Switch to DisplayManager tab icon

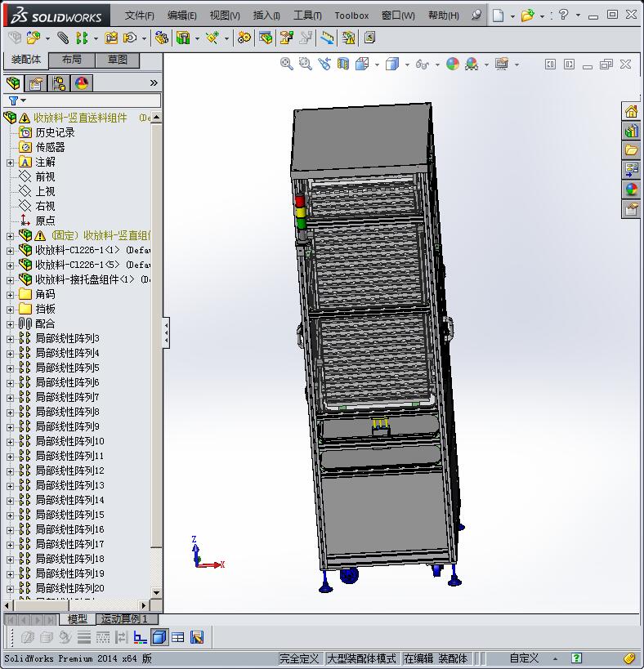[x=82, y=83]
